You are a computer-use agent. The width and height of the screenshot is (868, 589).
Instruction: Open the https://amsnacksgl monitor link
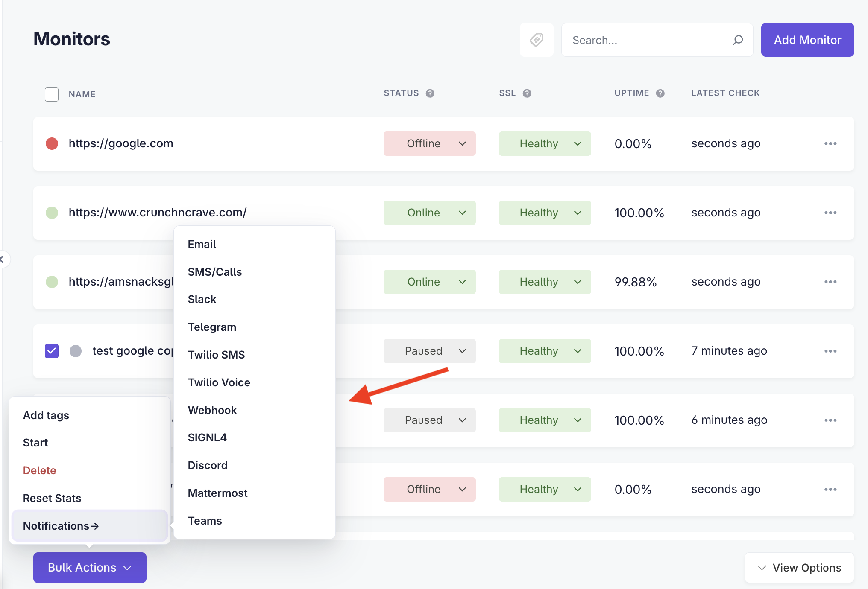coord(121,282)
